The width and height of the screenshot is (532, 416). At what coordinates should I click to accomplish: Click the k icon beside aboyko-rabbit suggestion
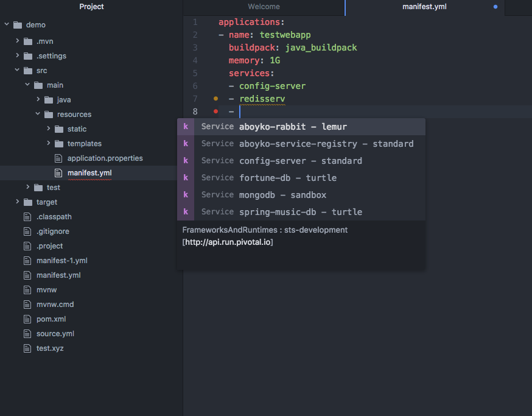click(x=186, y=126)
